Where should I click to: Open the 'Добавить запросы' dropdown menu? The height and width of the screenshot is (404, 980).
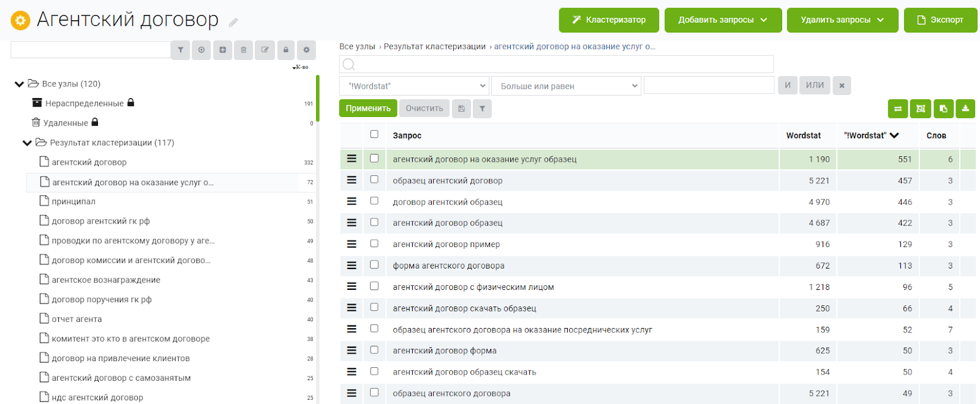(x=723, y=20)
